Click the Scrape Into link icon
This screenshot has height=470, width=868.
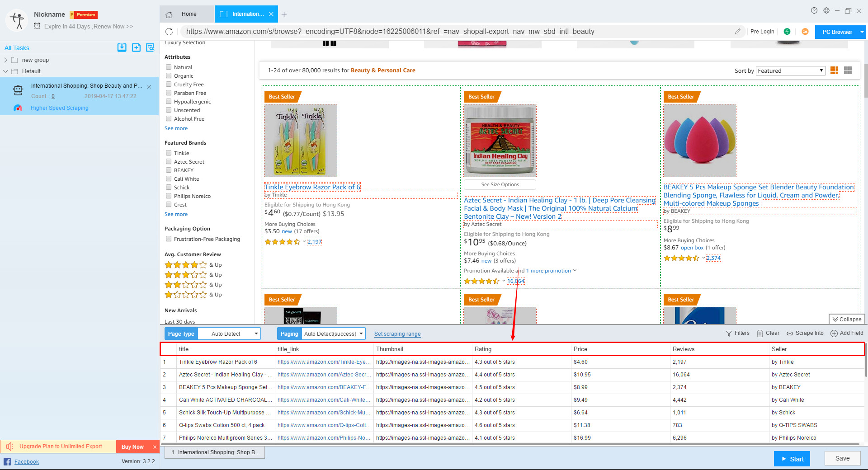pos(790,334)
